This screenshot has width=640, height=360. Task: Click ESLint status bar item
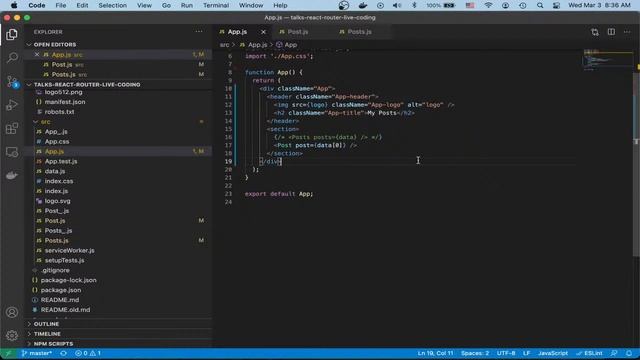point(589,353)
